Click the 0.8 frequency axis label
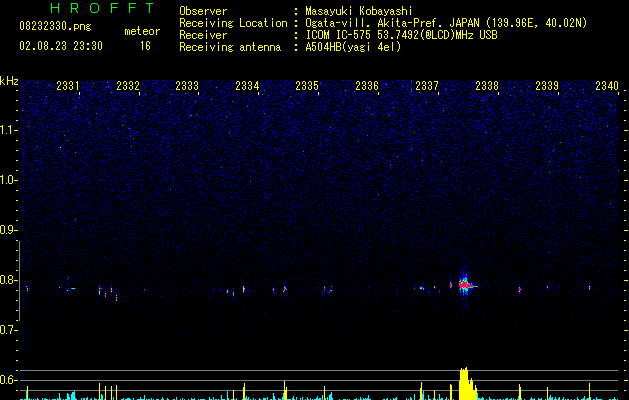Screen dimensions: 629x400 [8, 280]
